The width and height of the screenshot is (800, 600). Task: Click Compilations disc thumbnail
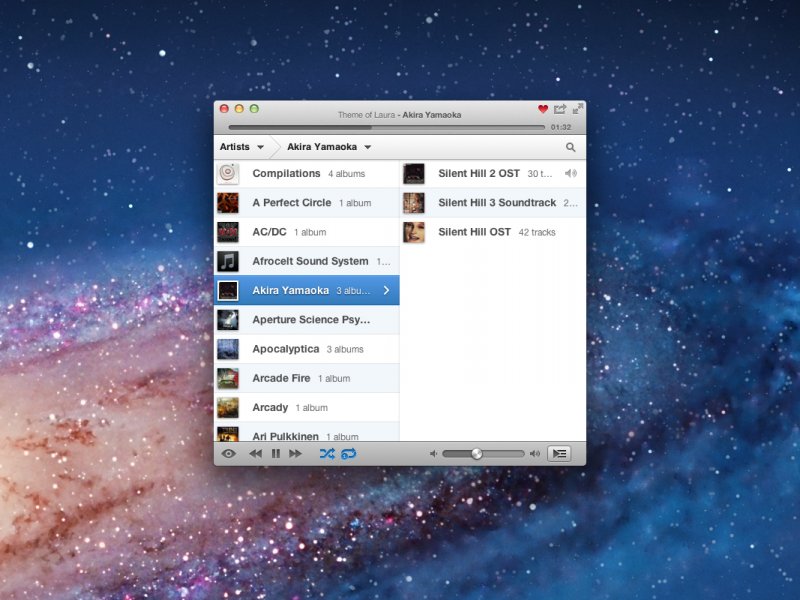coord(228,173)
